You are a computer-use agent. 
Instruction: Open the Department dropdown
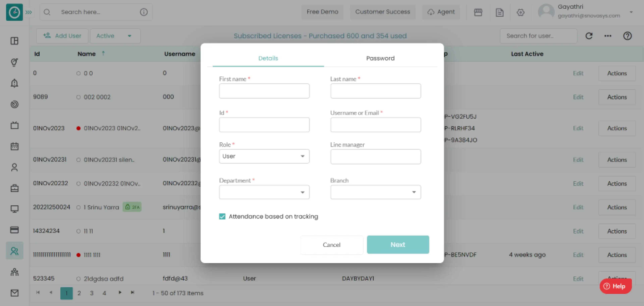click(x=264, y=192)
